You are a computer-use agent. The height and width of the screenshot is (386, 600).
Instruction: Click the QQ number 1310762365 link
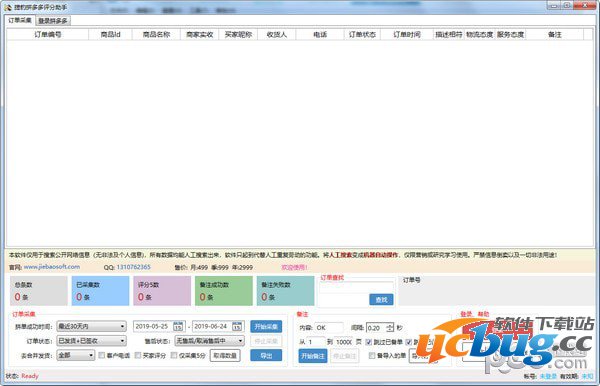click(134, 267)
